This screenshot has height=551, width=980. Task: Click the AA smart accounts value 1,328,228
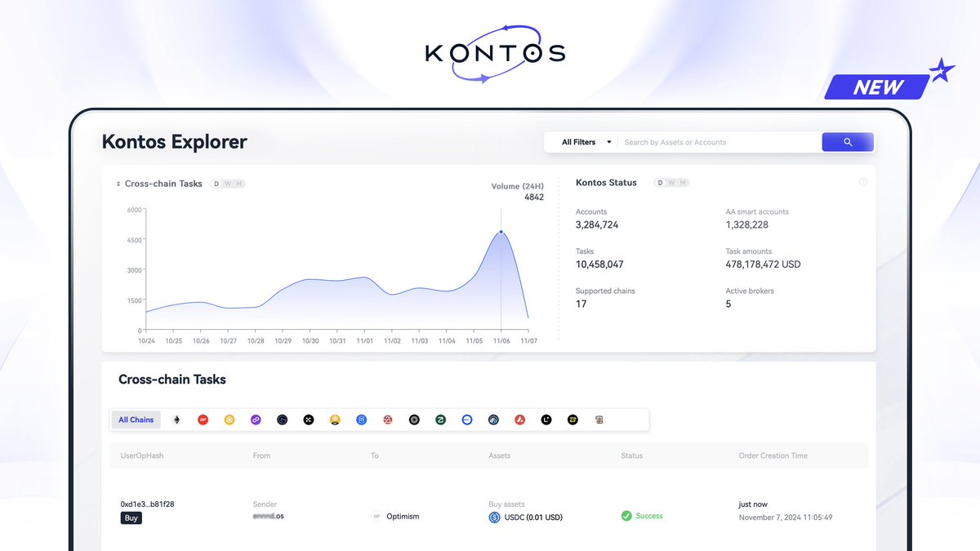click(x=747, y=224)
